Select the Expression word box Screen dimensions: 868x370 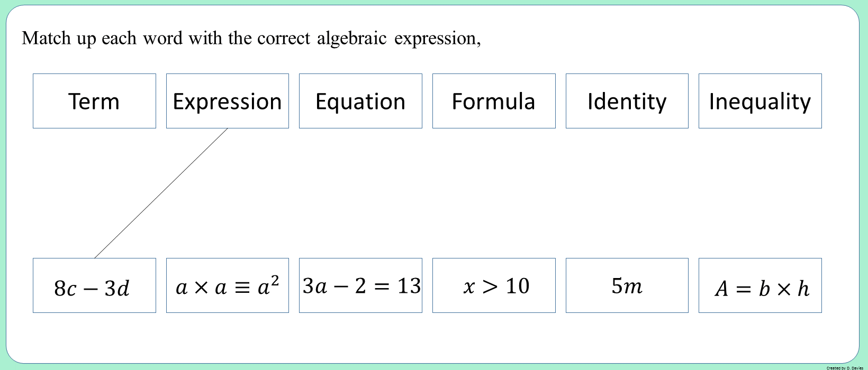tap(228, 101)
